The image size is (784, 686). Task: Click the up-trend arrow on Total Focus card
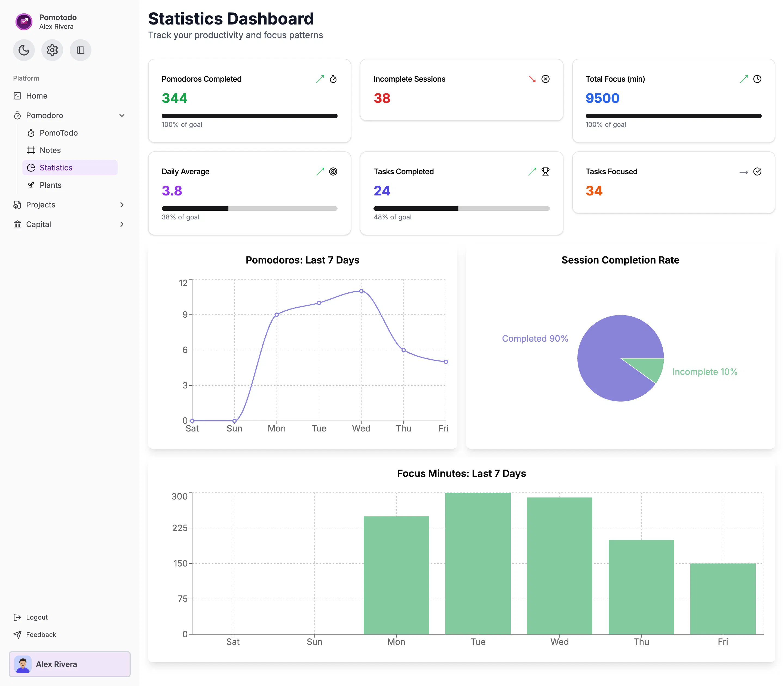pyautogui.click(x=744, y=79)
